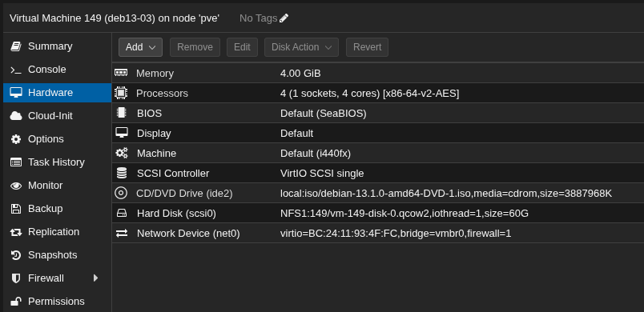Image resolution: width=644 pixels, height=312 pixels.
Task: Click the No Tags label
Action: [259, 18]
